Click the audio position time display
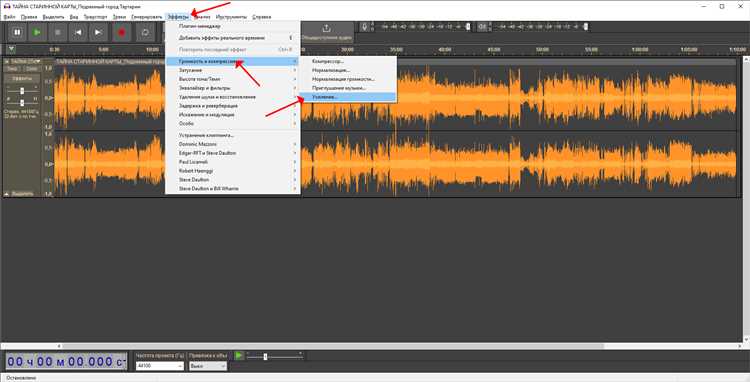The height and width of the screenshot is (382, 750). pyautogui.click(x=66, y=362)
